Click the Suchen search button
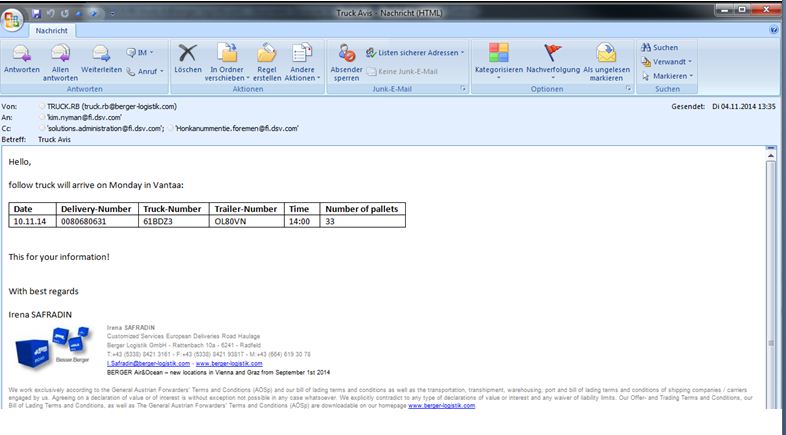Image resolution: width=786 pixels, height=435 pixels. [x=660, y=47]
